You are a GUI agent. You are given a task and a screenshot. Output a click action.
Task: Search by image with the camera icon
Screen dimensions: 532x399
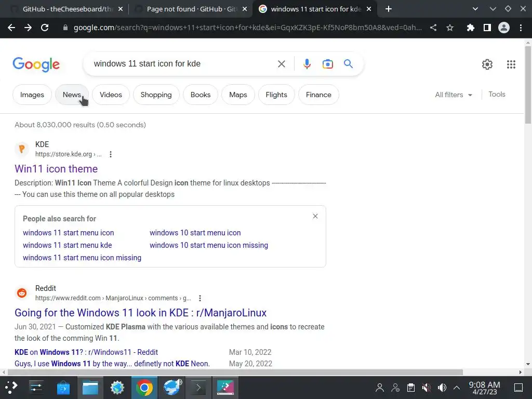328,64
